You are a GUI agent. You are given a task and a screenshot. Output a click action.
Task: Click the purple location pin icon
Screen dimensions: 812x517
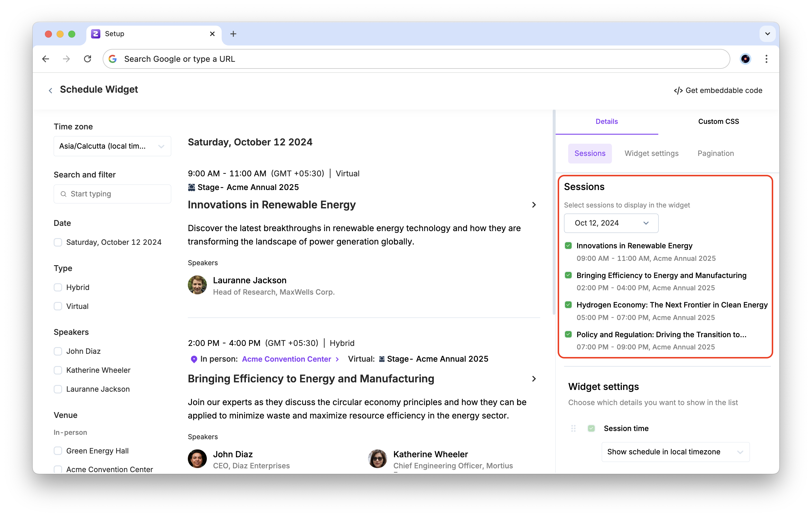tap(194, 359)
